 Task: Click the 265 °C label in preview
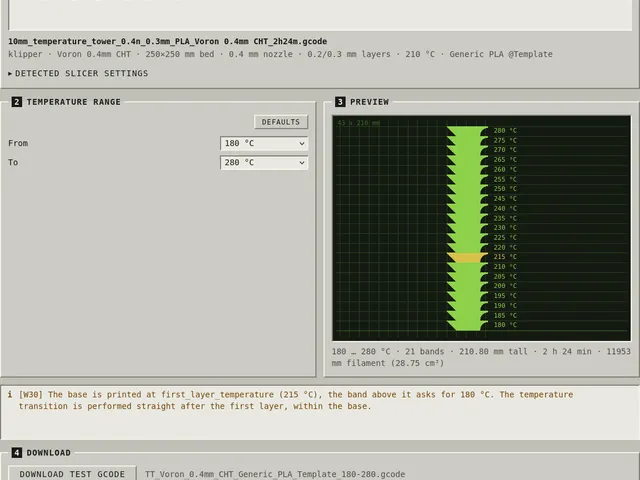(505, 160)
